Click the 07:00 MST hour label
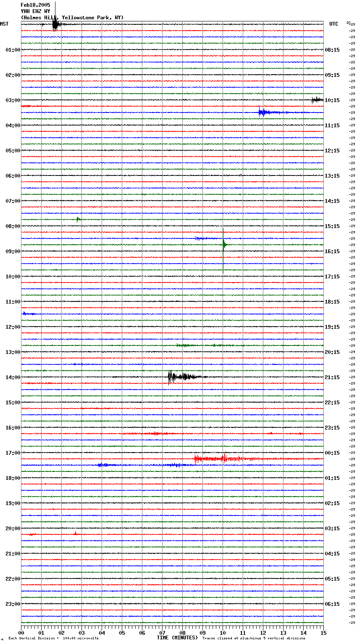The image size is (357, 644). (x=13, y=201)
